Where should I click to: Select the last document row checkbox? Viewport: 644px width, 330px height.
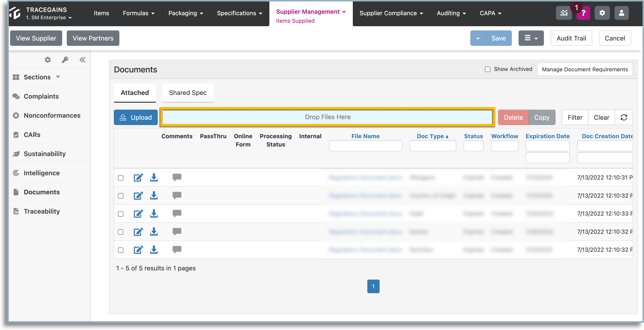coord(120,250)
